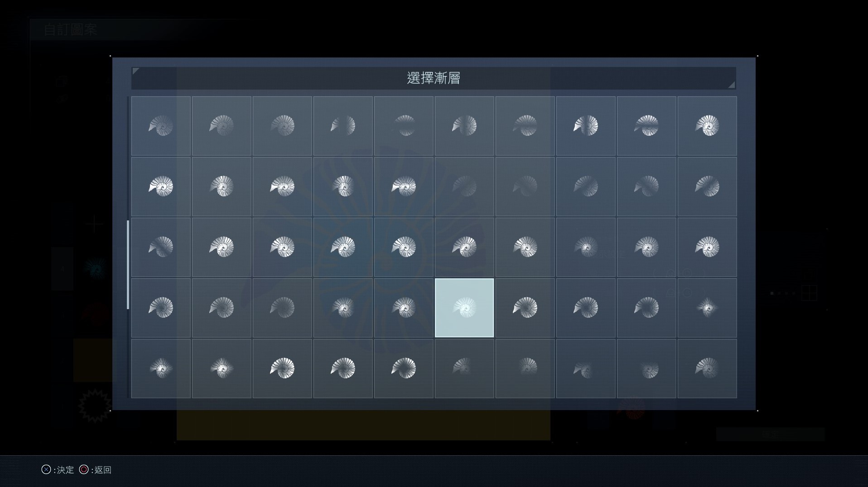This screenshot has height=487, width=868.
Task: Pick the sixth gradient in the top row
Action: pyautogui.click(x=464, y=126)
